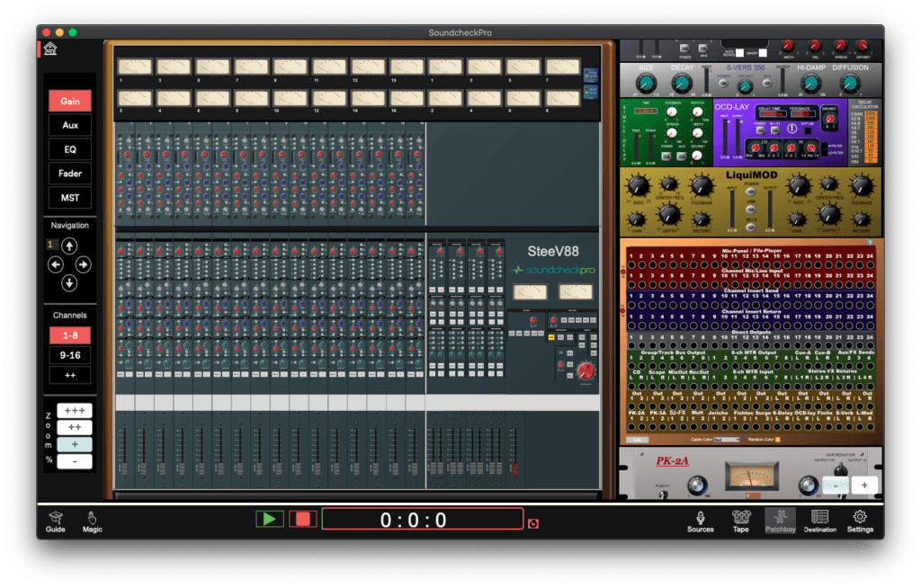921x588 pixels.
Task: Click the red master level knob on console
Action: click(x=586, y=370)
